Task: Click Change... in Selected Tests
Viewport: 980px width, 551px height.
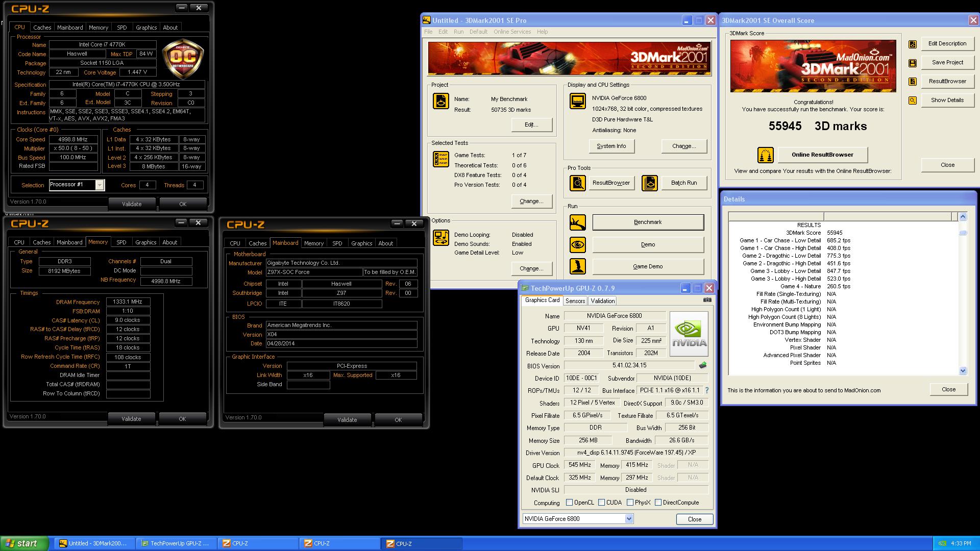Action: pyautogui.click(x=531, y=201)
